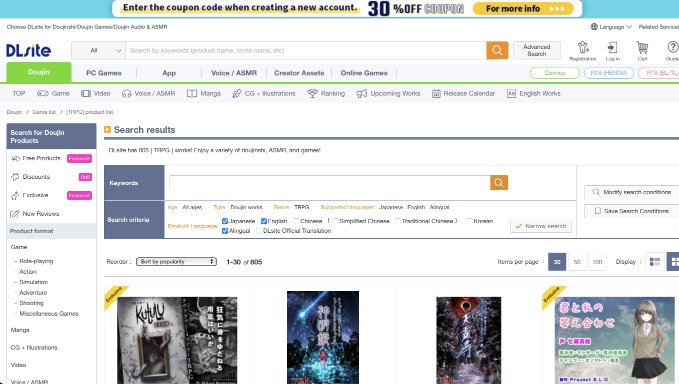Click the New Reviews sidebar icon
The height and width of the screenshot is (384, 679).
click(15, 214)
